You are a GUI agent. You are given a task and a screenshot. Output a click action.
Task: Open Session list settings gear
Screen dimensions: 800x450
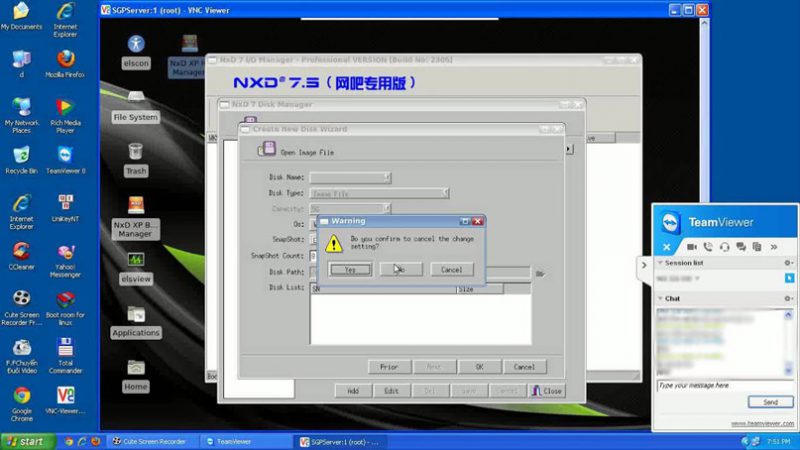(x=788, y=263)
